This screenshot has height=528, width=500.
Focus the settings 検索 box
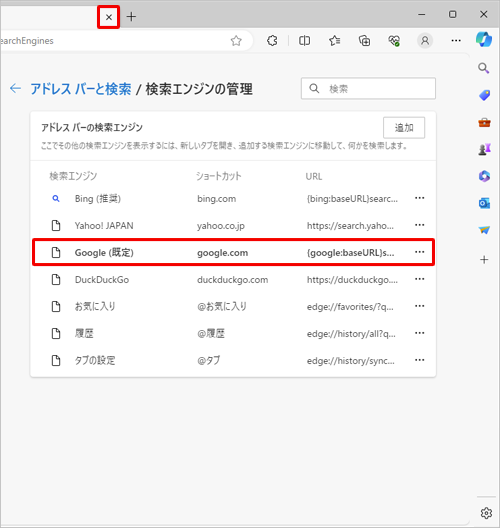[368, 89]
